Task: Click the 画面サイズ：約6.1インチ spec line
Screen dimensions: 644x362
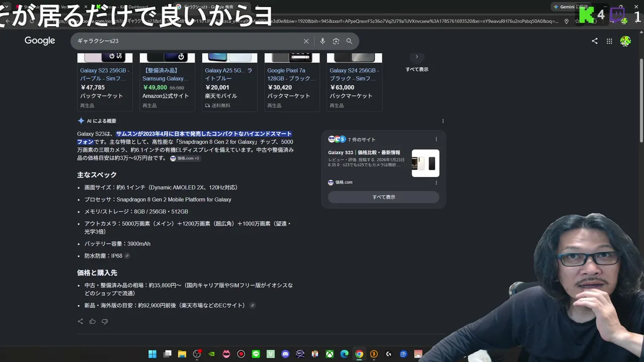Action: (x=161, y=188)
